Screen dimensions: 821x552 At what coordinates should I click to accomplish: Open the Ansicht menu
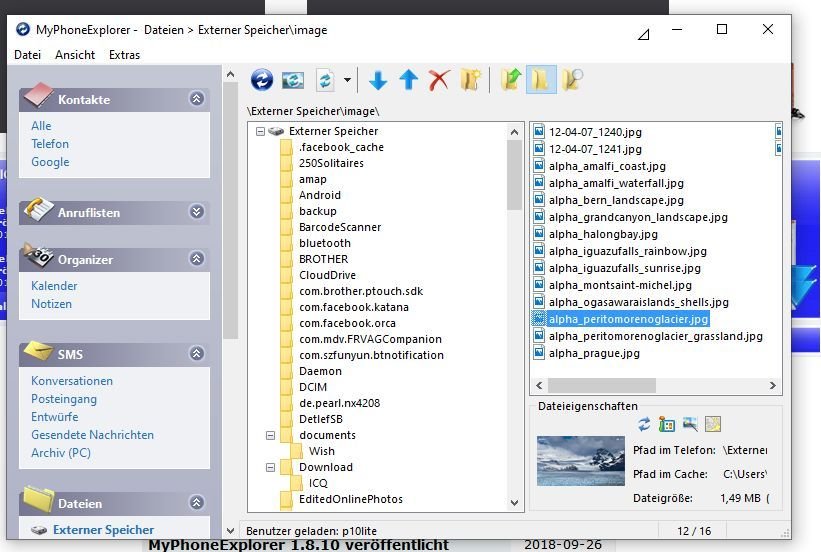click(75, 55)
